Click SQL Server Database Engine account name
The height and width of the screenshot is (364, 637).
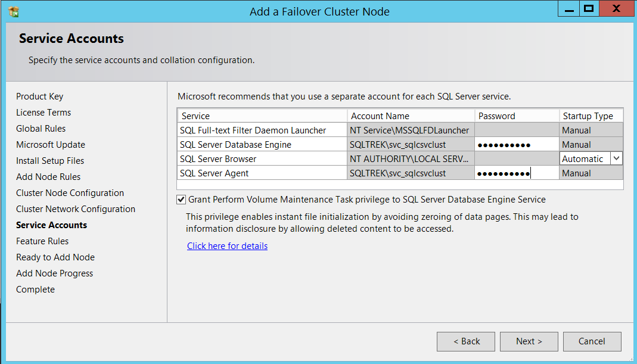tap(411, 145)
